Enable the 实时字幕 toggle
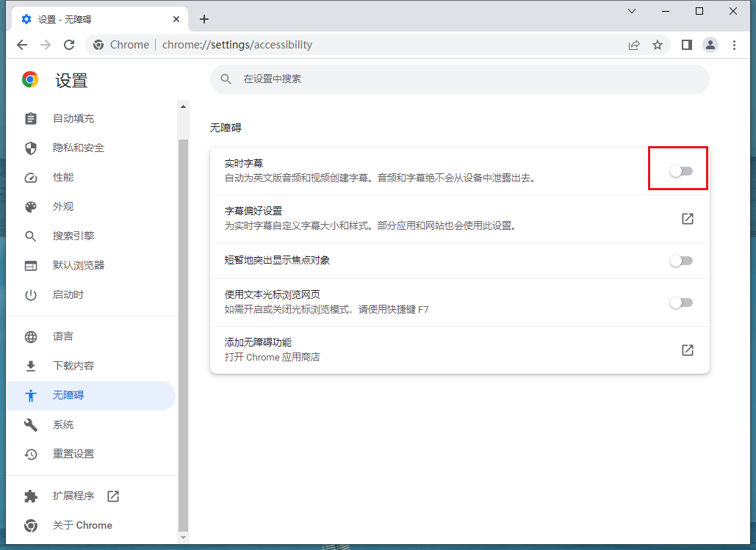 pyautogui.click(x=681, y=171)
